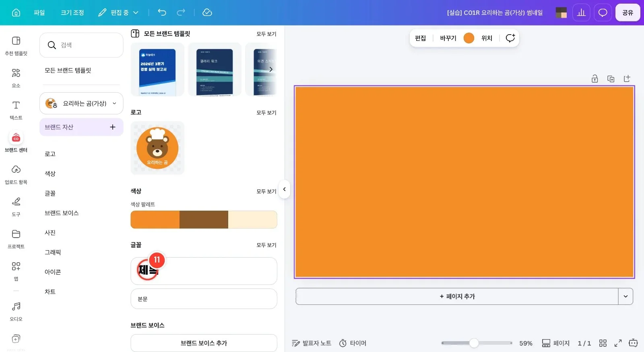
Task: Open 추천 템플릿 in the sidebar
Action: [16, 46]
